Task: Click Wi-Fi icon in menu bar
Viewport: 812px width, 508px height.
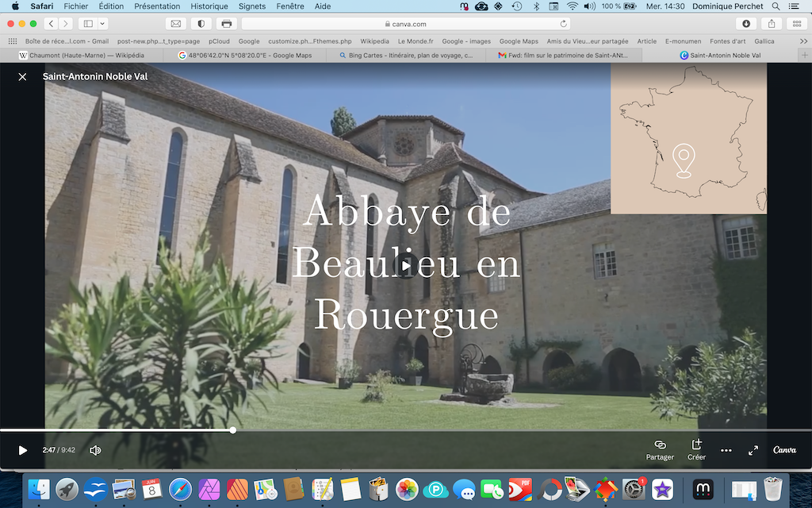Action: pyautogui.click(x=572, y=6)
